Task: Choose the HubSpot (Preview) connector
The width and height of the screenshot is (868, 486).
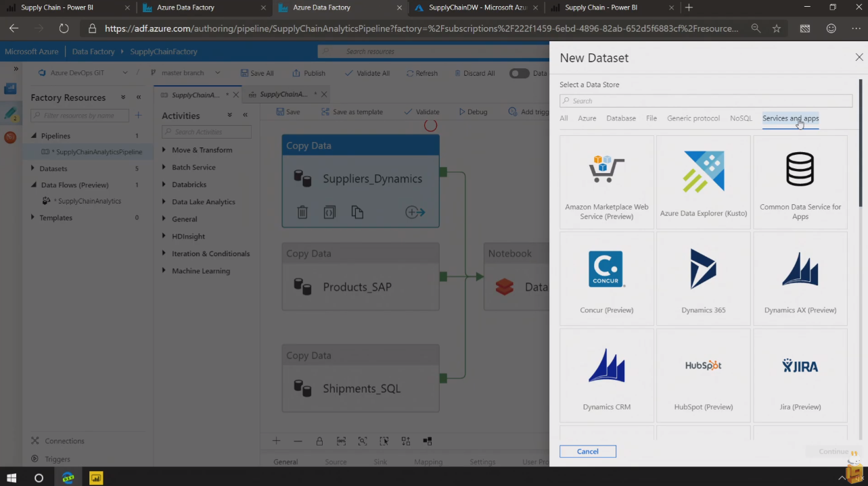Action: (x=703, y=375)
